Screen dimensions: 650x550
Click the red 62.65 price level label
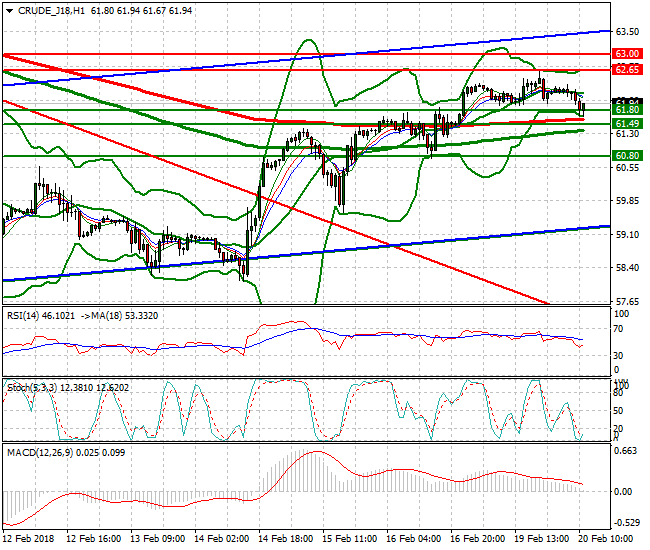pyautogui.click(x=627, y=69)
